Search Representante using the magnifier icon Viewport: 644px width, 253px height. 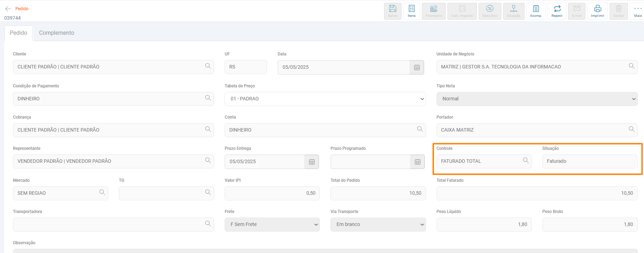(208, 160)
